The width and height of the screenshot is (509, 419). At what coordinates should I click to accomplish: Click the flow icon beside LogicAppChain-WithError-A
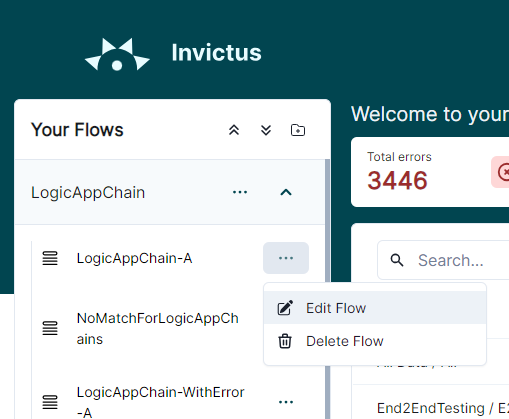pos(50,402)
